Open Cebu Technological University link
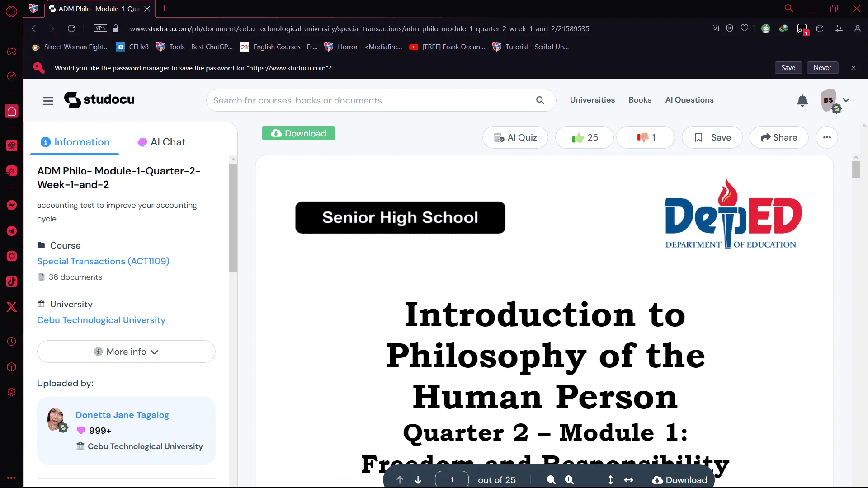Viewport: 868px width, 488px height. tap(101, 320)
